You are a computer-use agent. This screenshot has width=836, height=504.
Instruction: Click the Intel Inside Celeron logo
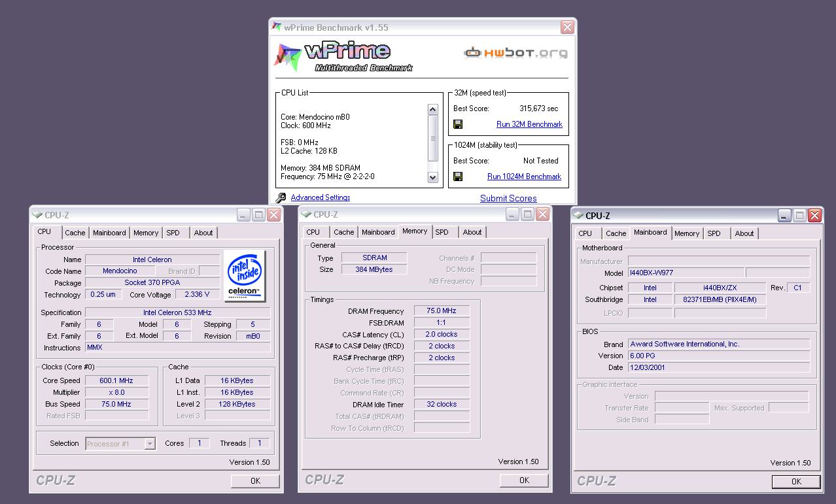[245, 275]
